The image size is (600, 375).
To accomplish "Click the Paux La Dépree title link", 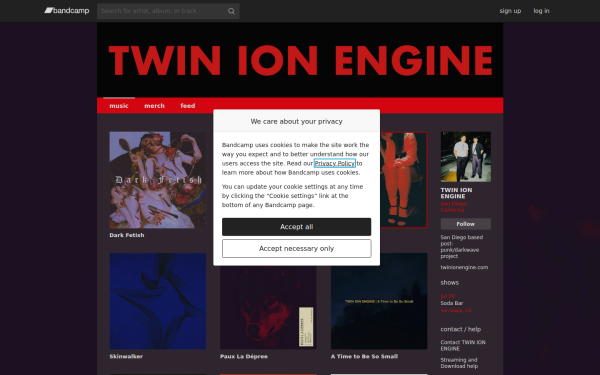I will (244, 356).
